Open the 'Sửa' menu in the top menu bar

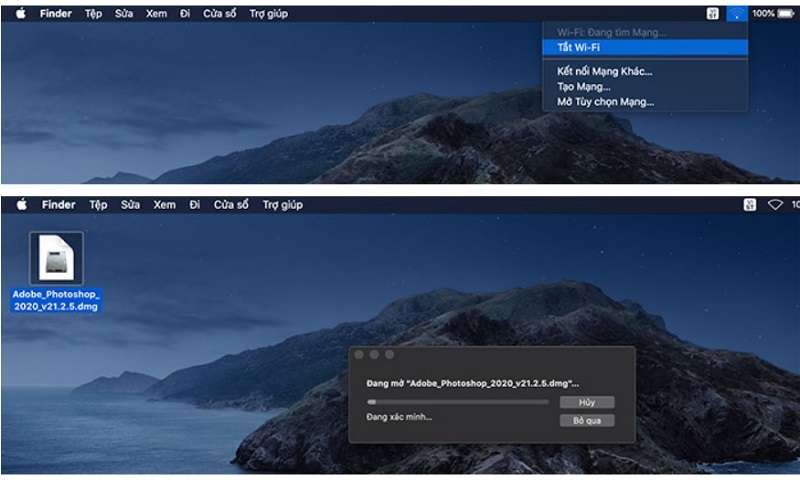pos(123,14)
